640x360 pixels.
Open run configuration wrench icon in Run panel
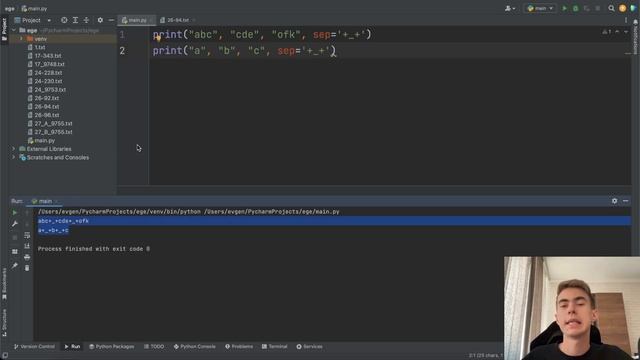(15, 224)
